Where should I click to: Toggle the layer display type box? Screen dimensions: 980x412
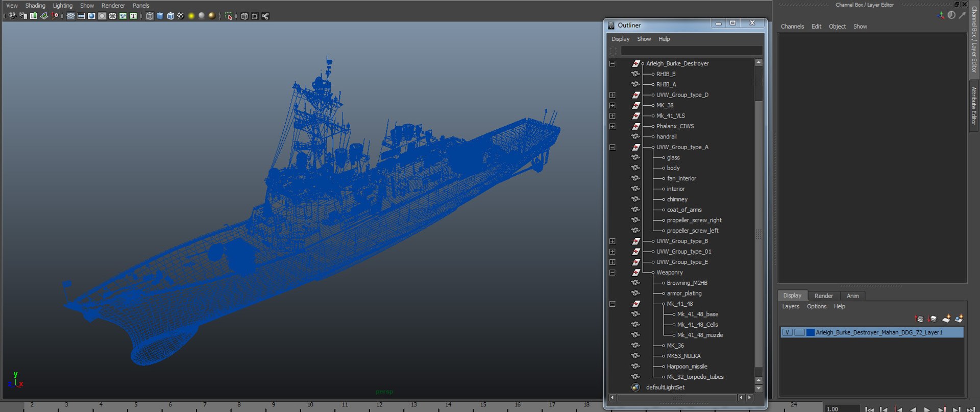[799, 332]
